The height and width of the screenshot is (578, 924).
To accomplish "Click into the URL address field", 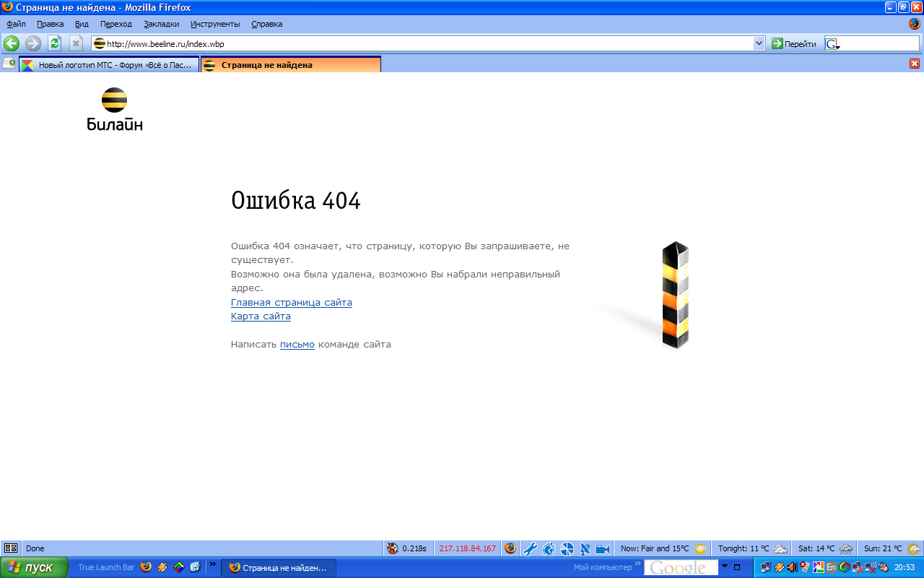I will (x=426, y=44).
